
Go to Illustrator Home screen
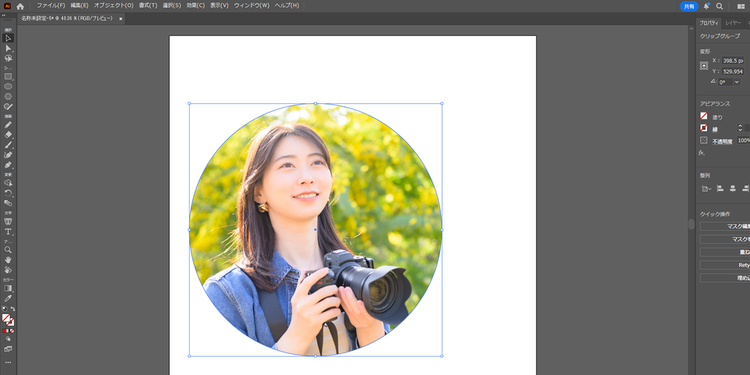pos(20,6)
